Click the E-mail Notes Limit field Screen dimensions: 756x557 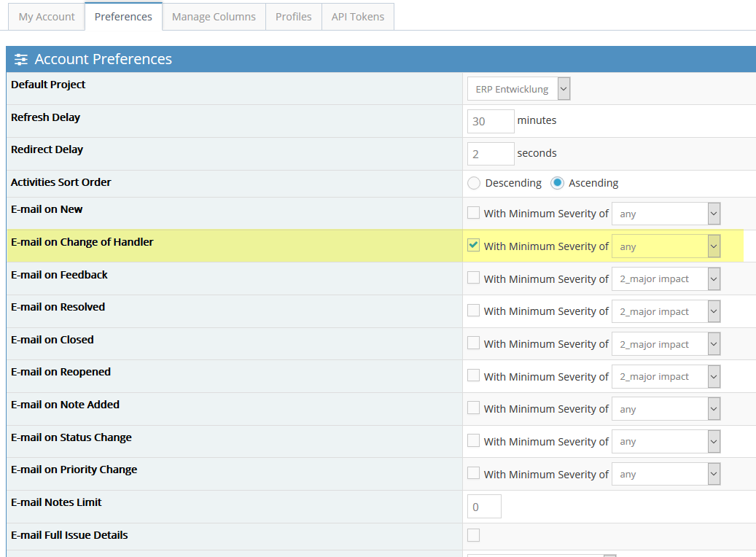pyautogui.click(x=484, y=507)
